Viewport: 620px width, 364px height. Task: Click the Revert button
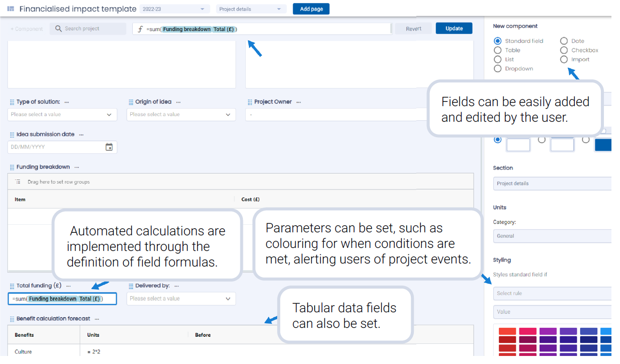coord(413,29)
